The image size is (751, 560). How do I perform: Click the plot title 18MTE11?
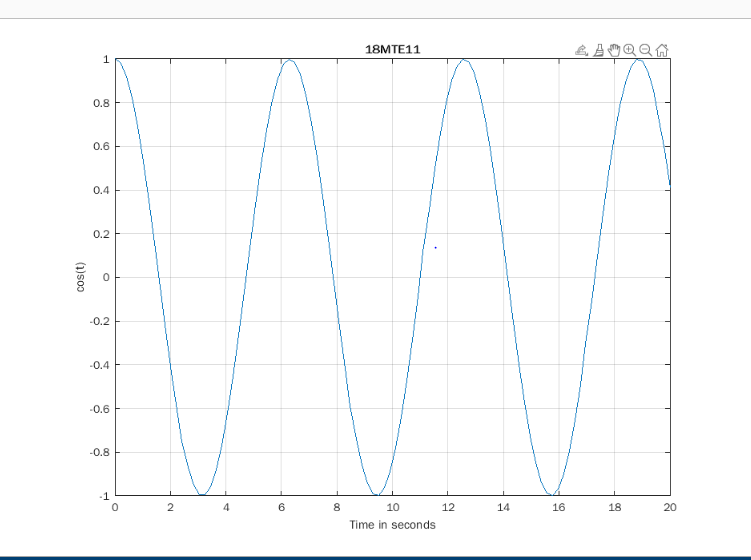(393, 49)
